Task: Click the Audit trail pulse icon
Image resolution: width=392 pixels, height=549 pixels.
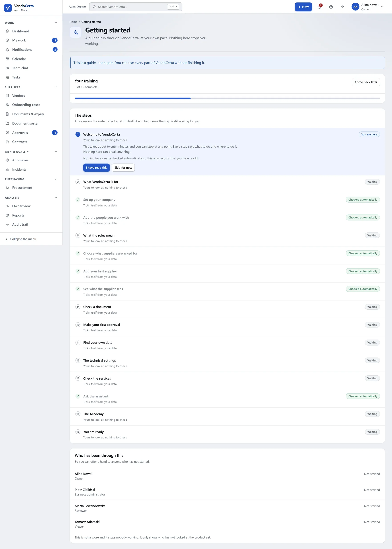Action: click(x=7, y=224)
